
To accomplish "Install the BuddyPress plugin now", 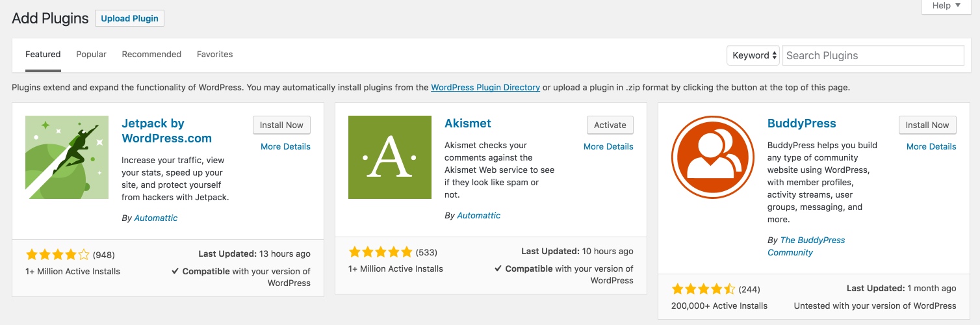I will coord(927,125).
